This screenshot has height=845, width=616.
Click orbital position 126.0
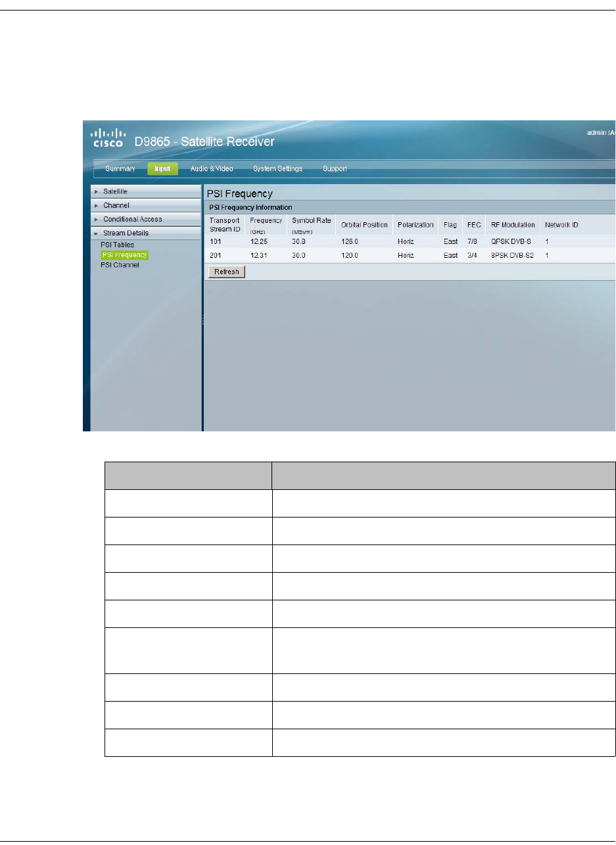click(350, 242)
